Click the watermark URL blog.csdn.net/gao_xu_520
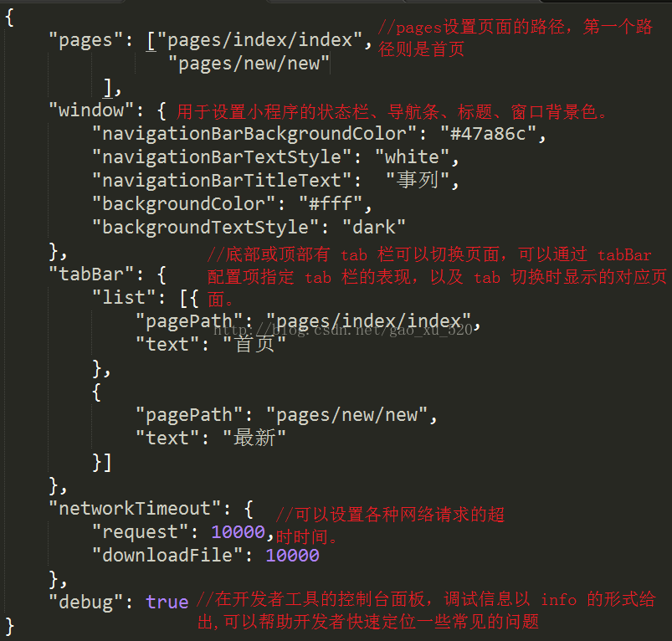 (x=343, y=330)
